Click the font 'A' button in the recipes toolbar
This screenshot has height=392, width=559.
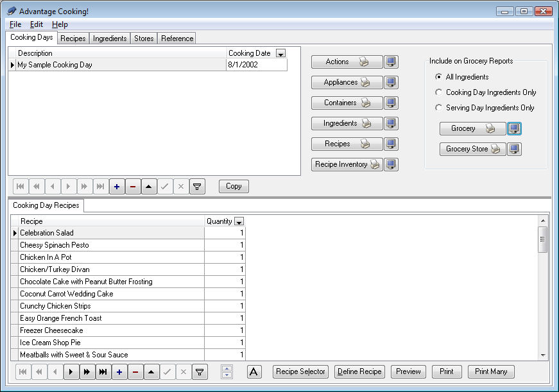(254, 371)
